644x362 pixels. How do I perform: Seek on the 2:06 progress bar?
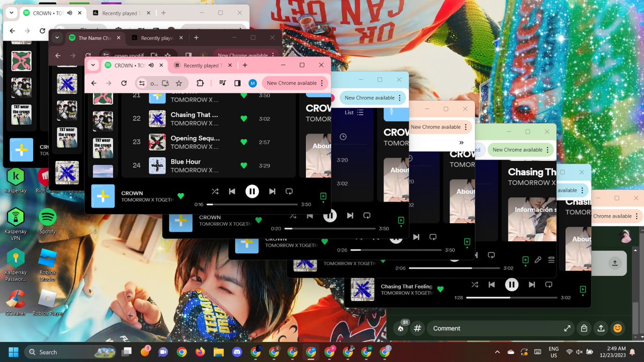point(454,268)
